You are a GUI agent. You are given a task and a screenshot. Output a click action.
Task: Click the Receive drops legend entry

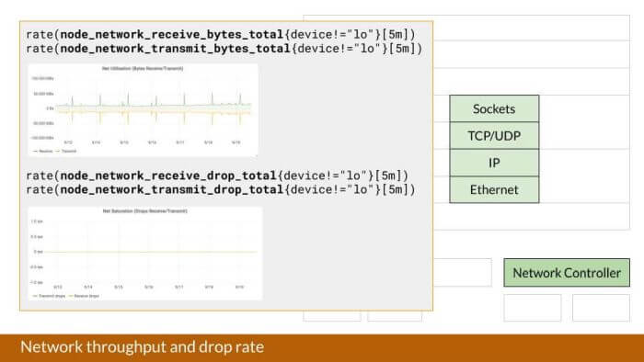tap(84, 296)
